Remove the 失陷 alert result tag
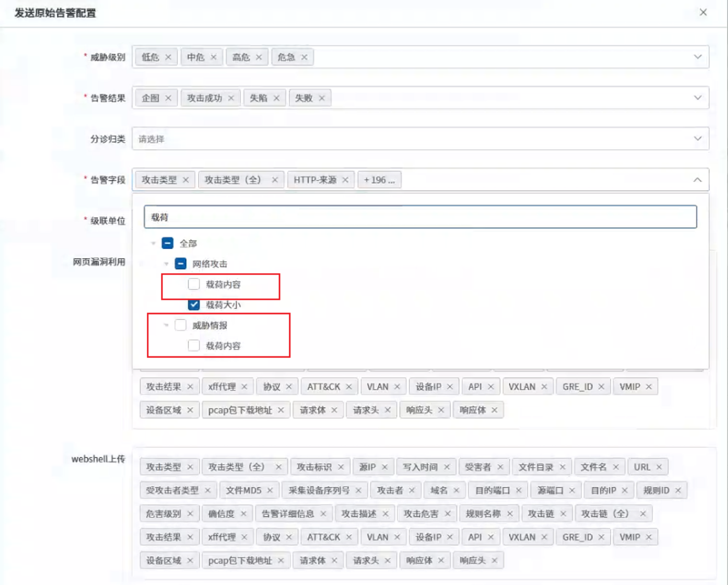Screen dimensions: 728x585 [x=277, y=98]
